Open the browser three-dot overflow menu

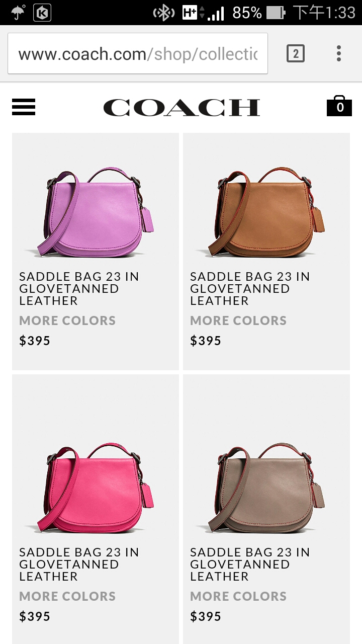click(x=339, y=53)
